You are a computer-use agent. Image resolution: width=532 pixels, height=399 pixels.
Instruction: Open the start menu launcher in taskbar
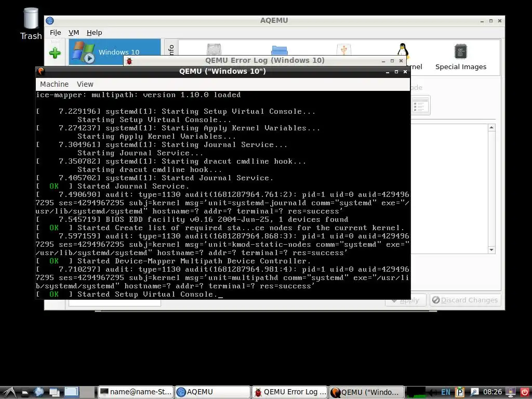9,392
